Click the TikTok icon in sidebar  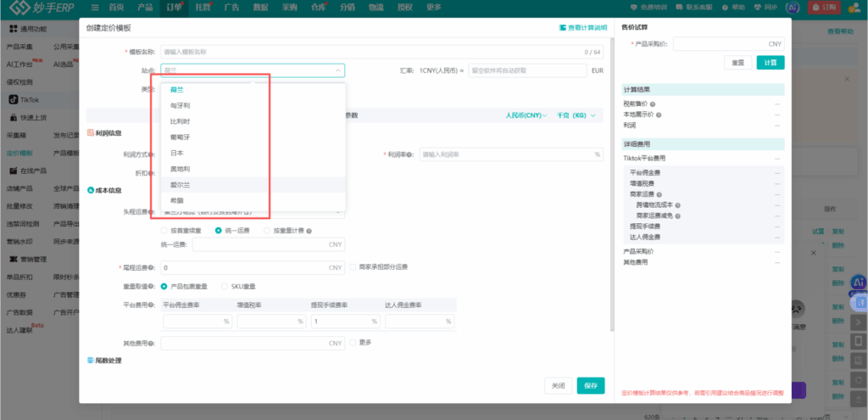(13, 100)
